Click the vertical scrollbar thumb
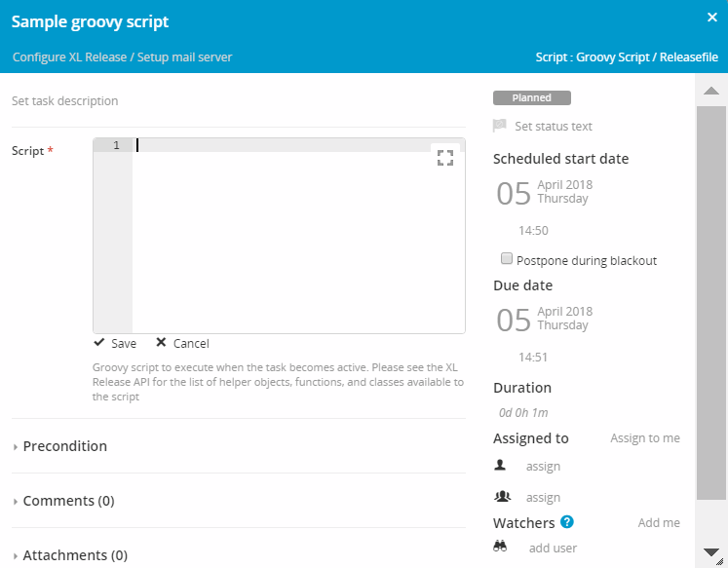The image size is (728, 568). 711,303
